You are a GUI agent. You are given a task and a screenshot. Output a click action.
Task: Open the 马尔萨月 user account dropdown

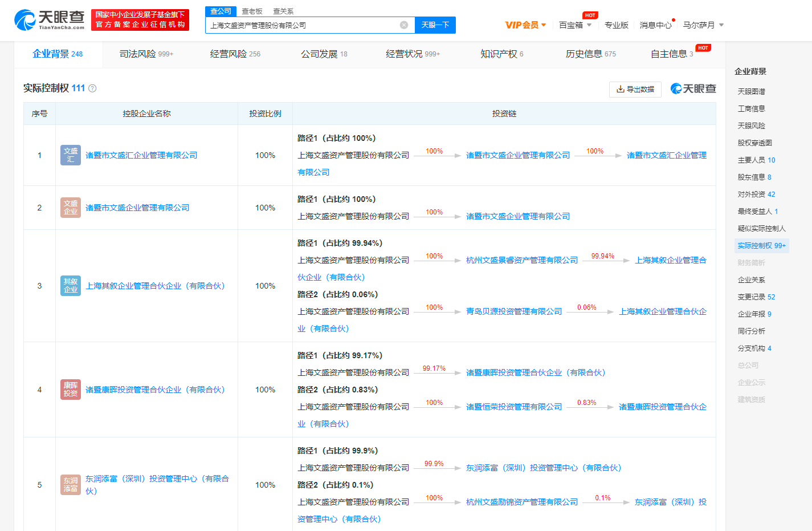pos(703,25)
